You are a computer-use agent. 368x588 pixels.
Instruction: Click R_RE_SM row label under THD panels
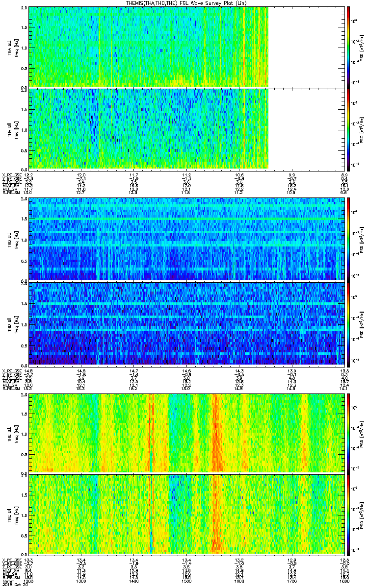point(11,388)
